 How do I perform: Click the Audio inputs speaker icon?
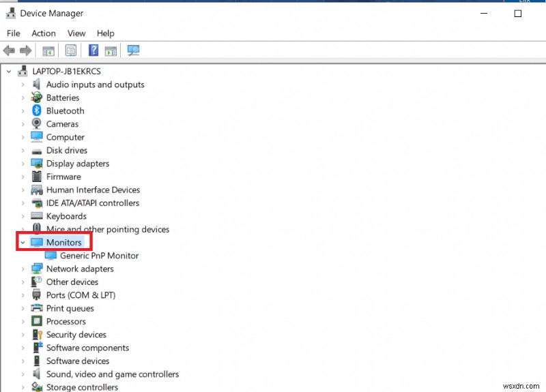tap(36, 84)
